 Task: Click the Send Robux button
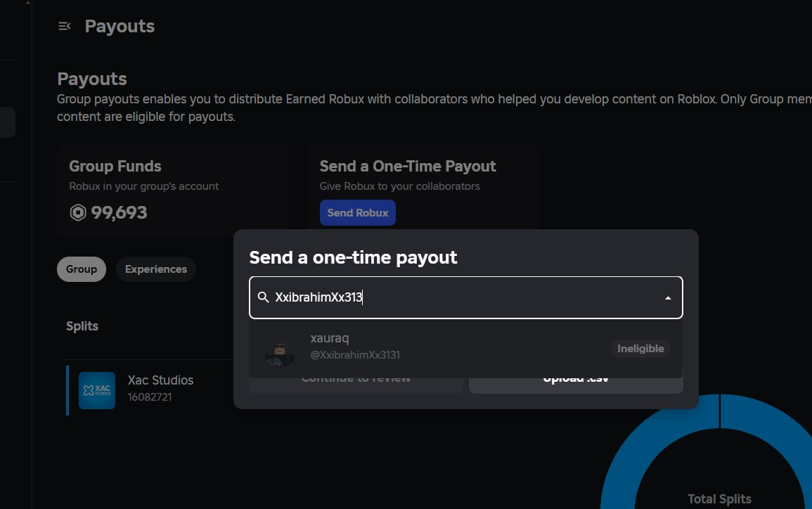pos(357,213)
